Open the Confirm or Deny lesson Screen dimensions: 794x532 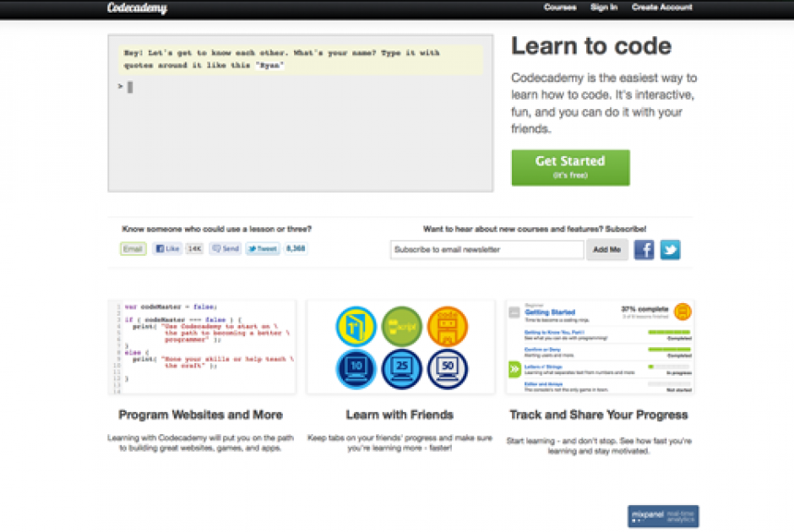coord(542,350)
